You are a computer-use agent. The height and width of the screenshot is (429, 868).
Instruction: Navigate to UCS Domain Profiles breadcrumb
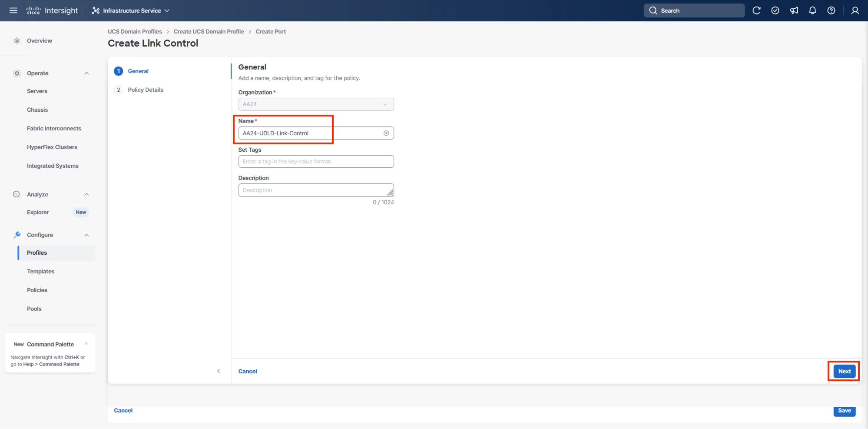[135, 31]
